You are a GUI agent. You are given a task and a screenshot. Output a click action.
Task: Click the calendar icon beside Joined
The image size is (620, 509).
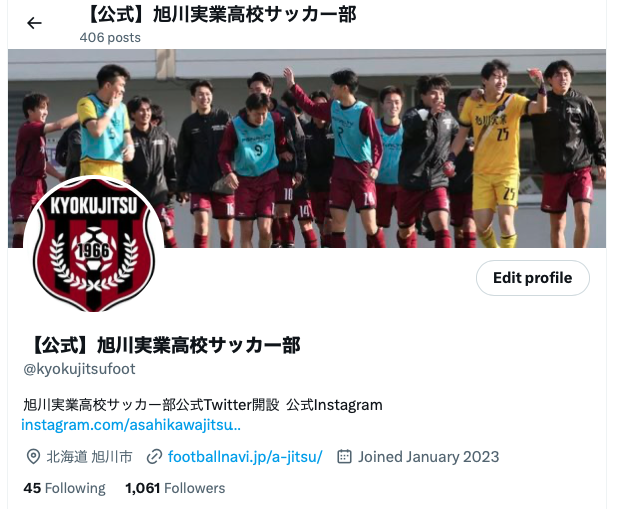pos(344,456)
